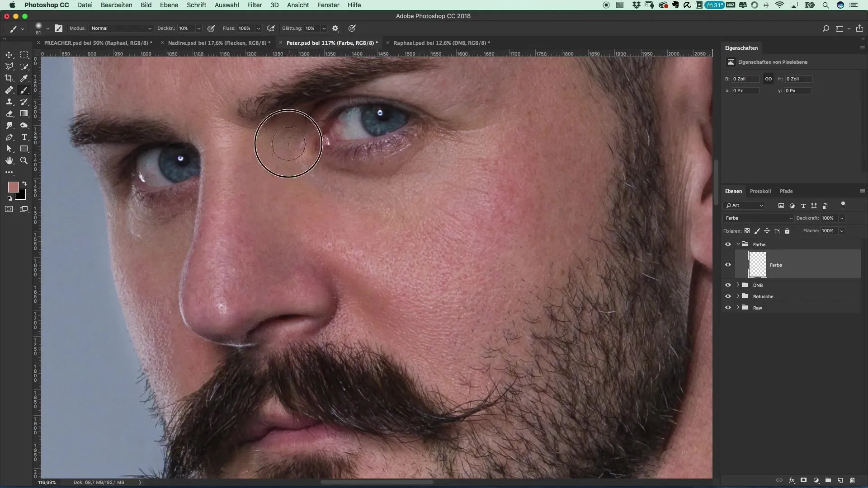Click the foreground color swatch
This screenshot has height=488, width=868.
(13, 187)
